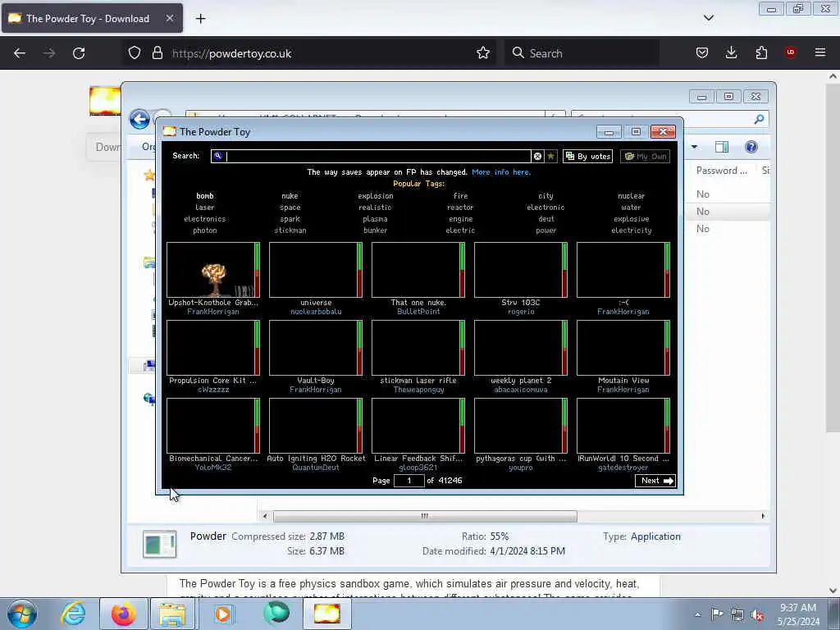Select the photon tag

pos(204,231)
